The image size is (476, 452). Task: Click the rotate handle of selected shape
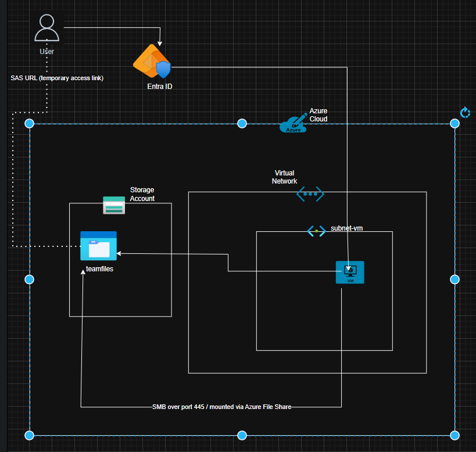(465, 112)
